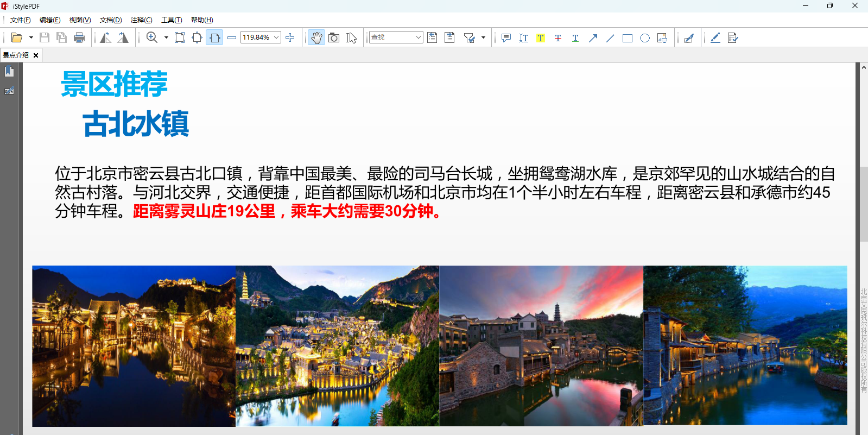Screen dimensions: 868x435
Task: Open the 工具 menu
Action: (172, 20)
